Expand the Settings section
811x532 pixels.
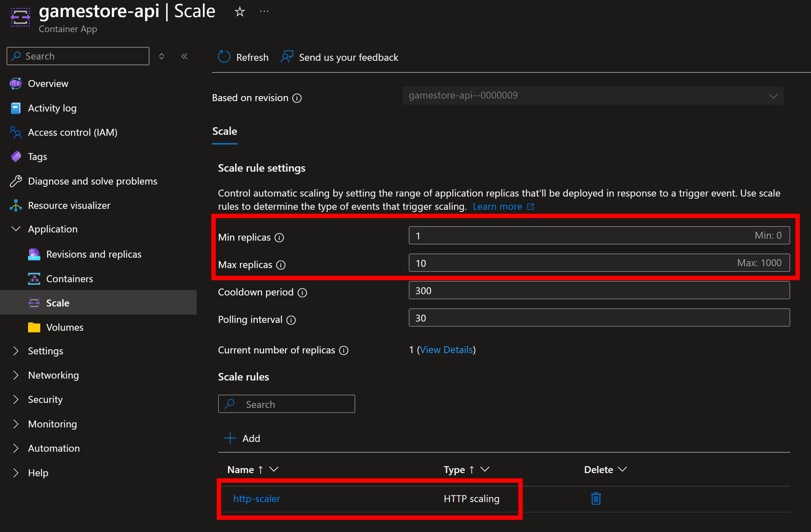[x=16, y=351]
